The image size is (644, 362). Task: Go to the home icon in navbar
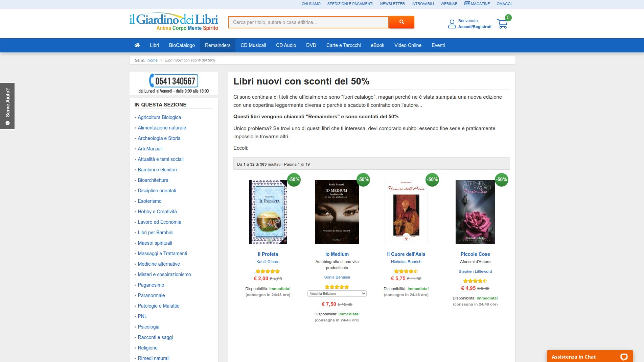(x=137, y=45)
